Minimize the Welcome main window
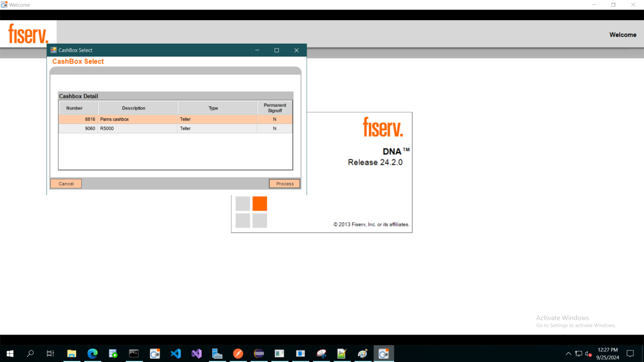644x362 pixels. [x=594, y=5]
